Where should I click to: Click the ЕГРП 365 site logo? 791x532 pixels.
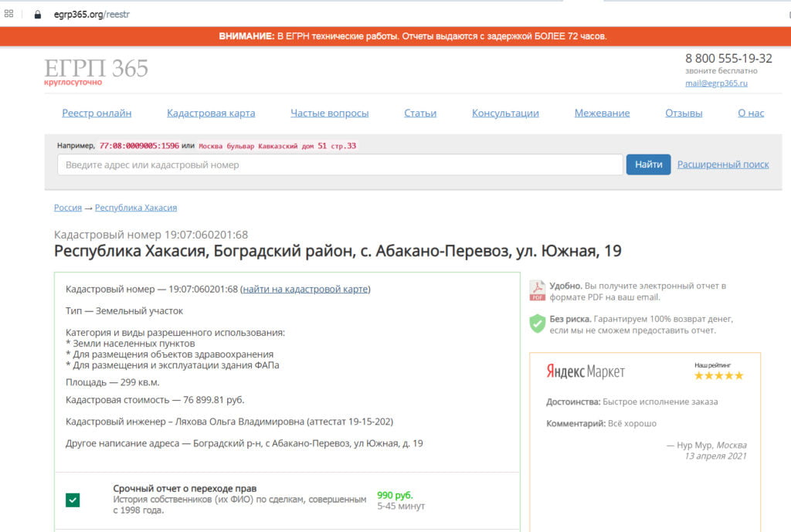click(96, 69)
